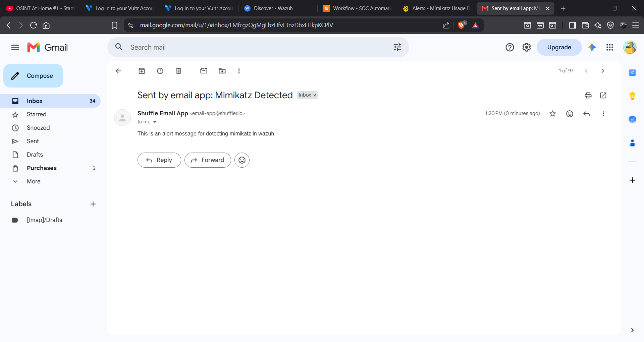Screen dimensions: 644x342
Task: Move to folder icon
Action: 222,71
